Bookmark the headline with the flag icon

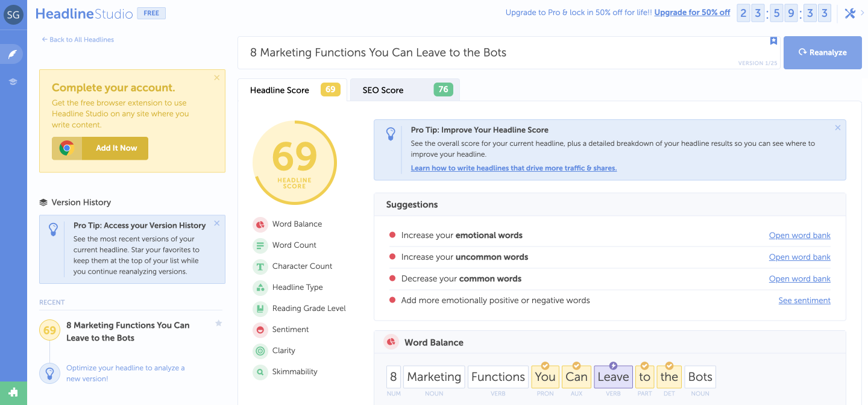point(773,41)
